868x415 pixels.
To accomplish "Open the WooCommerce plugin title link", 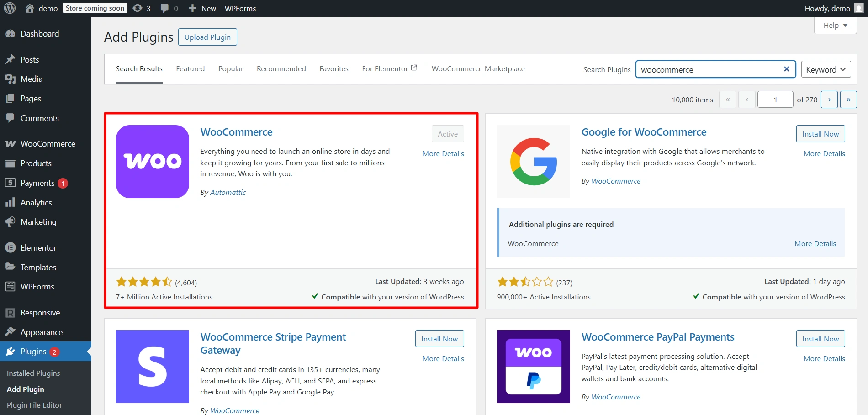I will (237, 132).
